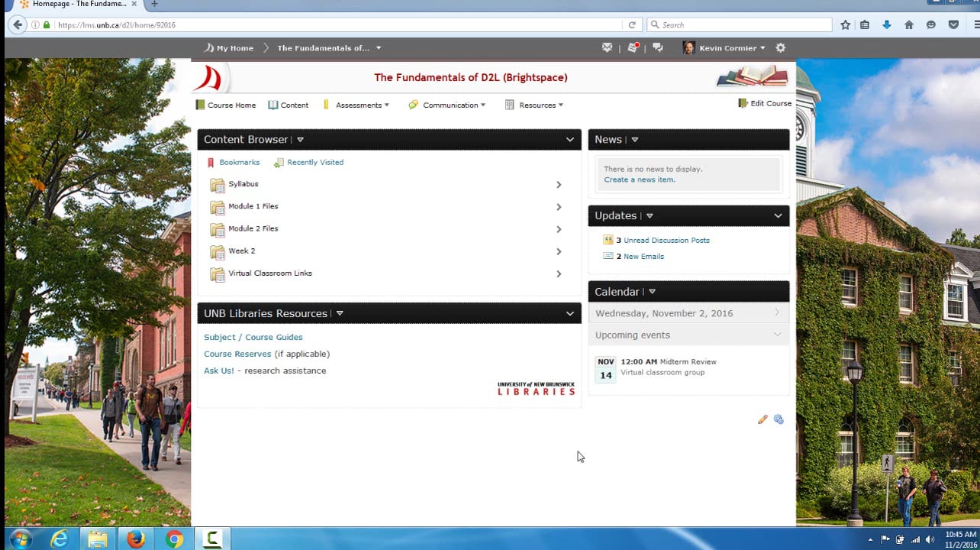Open Firefox bookmarks list icon
Screen dimensions: 980x550
(x=865, y=25)
